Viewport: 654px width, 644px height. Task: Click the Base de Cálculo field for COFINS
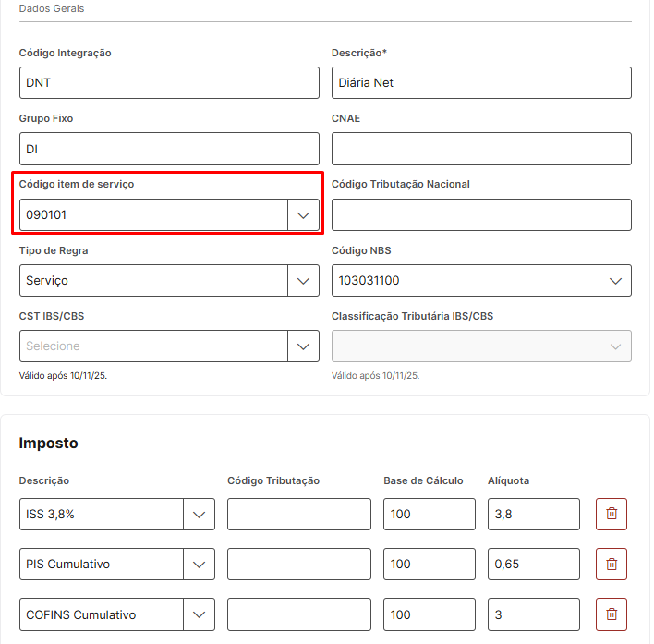(429, 614)
